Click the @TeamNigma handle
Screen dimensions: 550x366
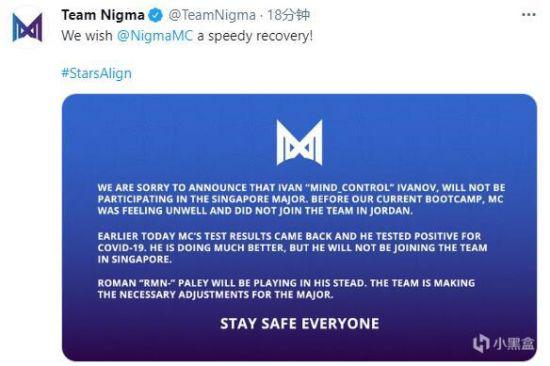click(x=212, y=15)
